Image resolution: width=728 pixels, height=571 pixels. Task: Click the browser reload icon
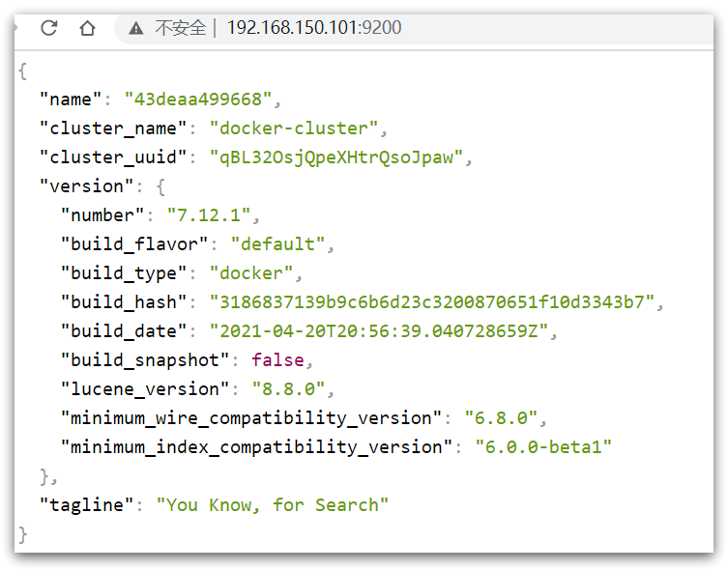pyautogui.click(x=48, y=28)
